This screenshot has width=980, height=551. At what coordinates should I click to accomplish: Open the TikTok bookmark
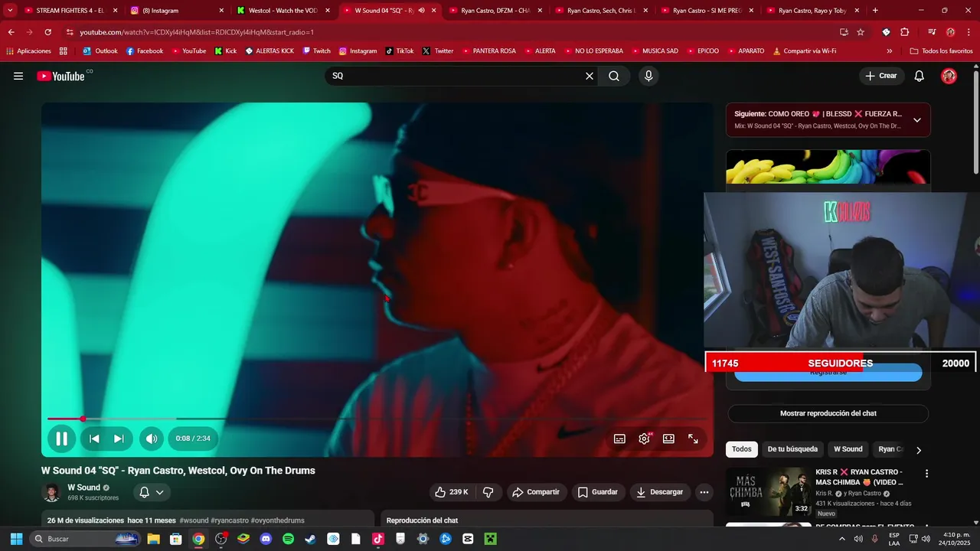pos(400,51)
